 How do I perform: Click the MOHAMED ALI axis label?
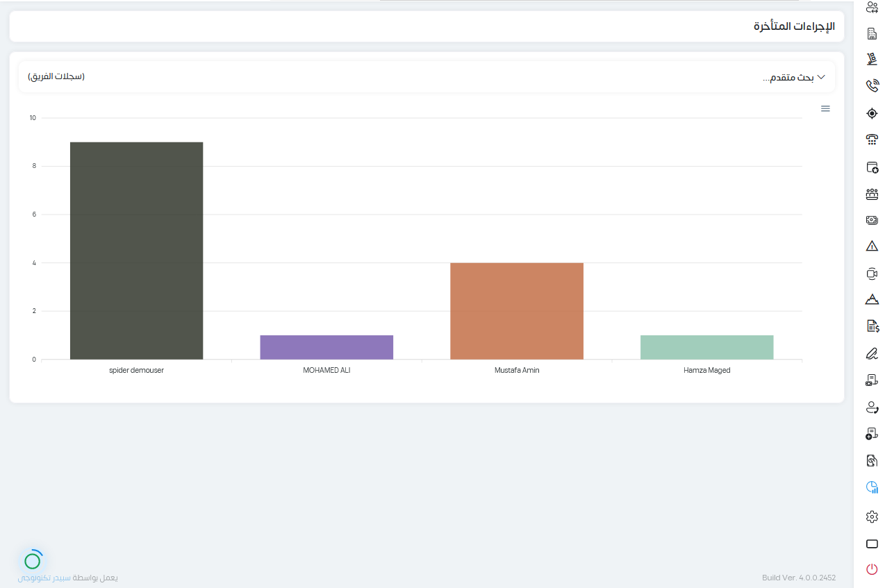click(x=326, y=370)
